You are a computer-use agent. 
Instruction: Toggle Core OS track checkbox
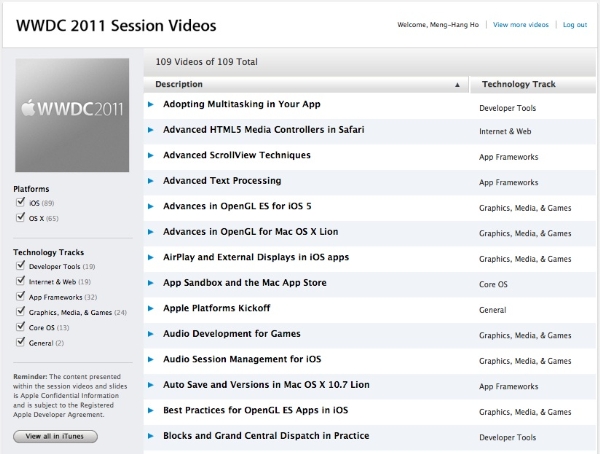tap(20, 327)
